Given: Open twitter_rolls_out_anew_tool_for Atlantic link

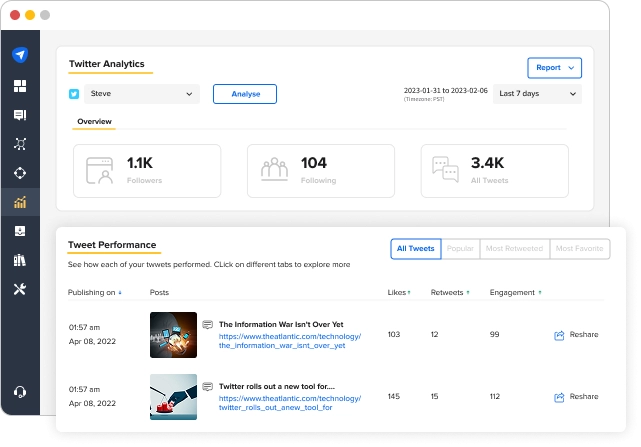Looking at the screenshot, I should click(x=290, y=403).
